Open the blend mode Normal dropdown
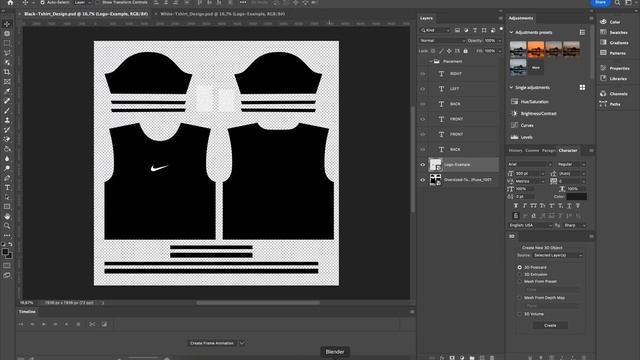This screenshot has width=640, height=360. tap(442, 41)
